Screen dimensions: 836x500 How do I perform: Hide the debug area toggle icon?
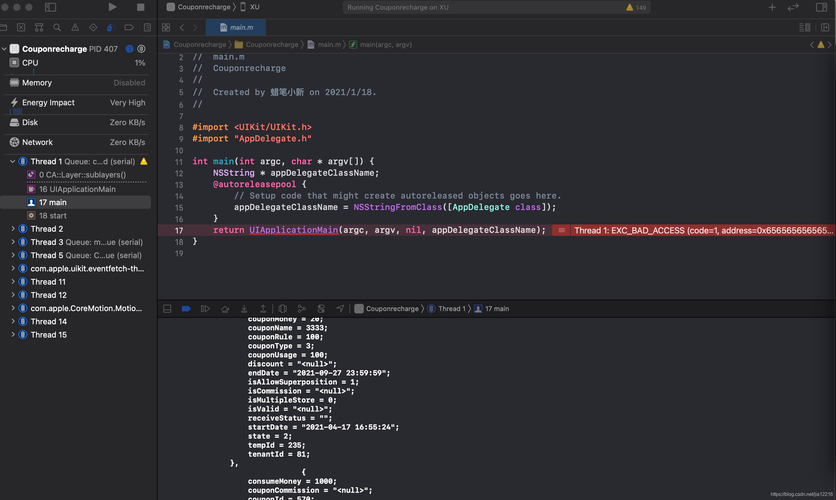(x=167, y=309)
